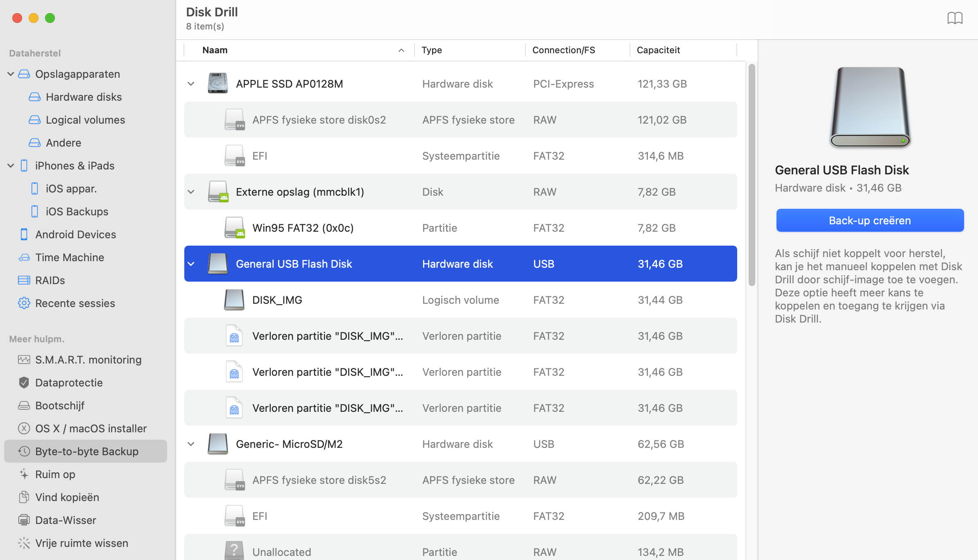Click the Unallocated question-mark disk icon
This screenshot has width=978, height=560.
click(234, 551)
